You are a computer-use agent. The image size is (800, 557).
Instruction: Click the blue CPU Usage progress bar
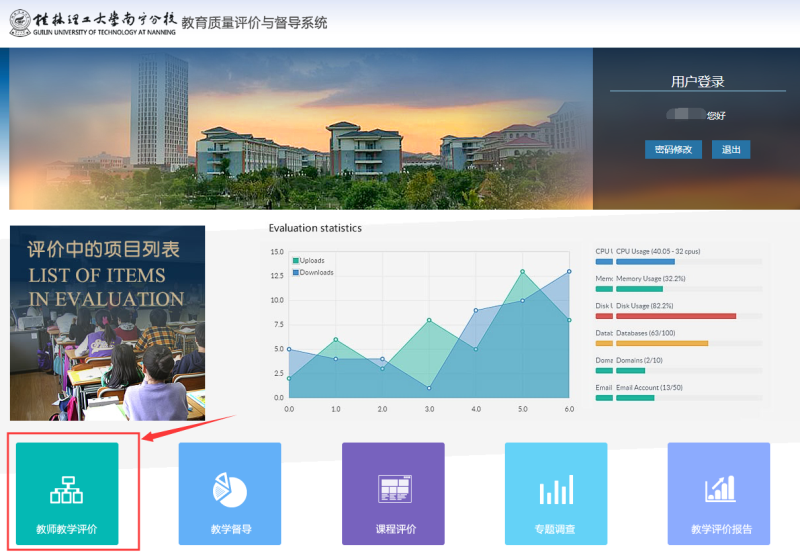645,262
